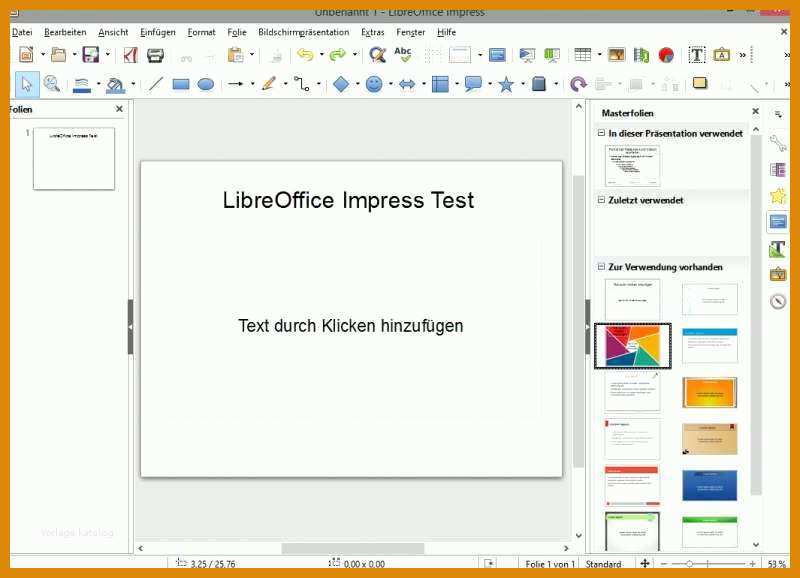Choose the Select arrow tool
Viewport: 800px width, 578px height.
(27, 84)
